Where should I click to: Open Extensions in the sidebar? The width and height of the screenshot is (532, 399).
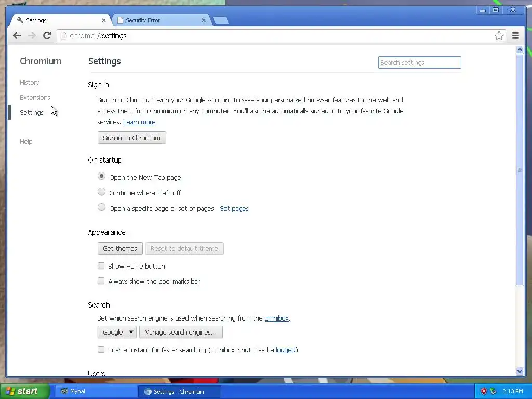[35, 97]
